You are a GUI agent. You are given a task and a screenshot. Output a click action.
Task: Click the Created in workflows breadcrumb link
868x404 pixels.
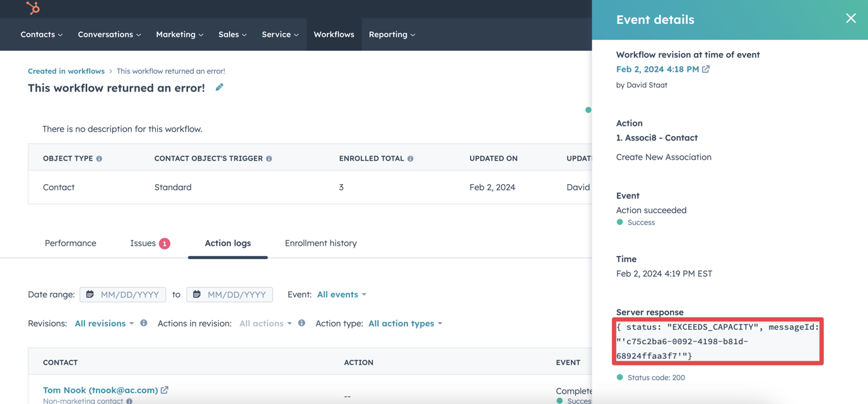(x=66, y=71)
